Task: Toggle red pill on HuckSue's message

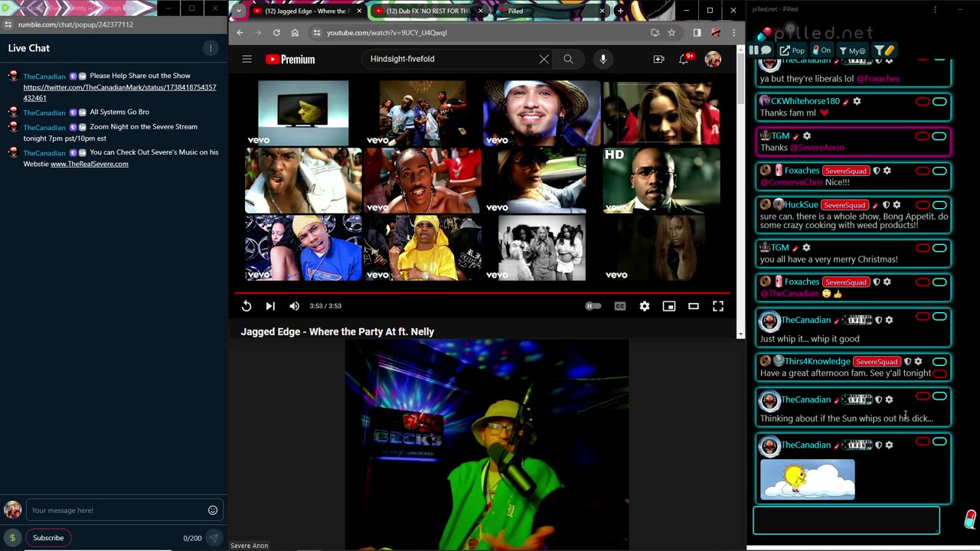Action: click(923, 205)
